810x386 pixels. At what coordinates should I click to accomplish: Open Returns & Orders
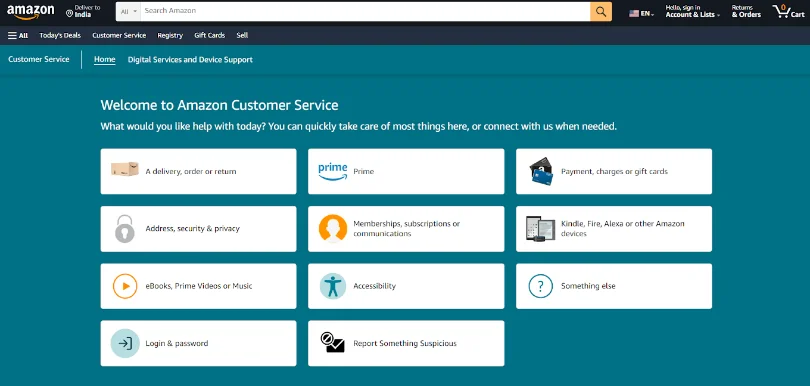pos(746,11)
